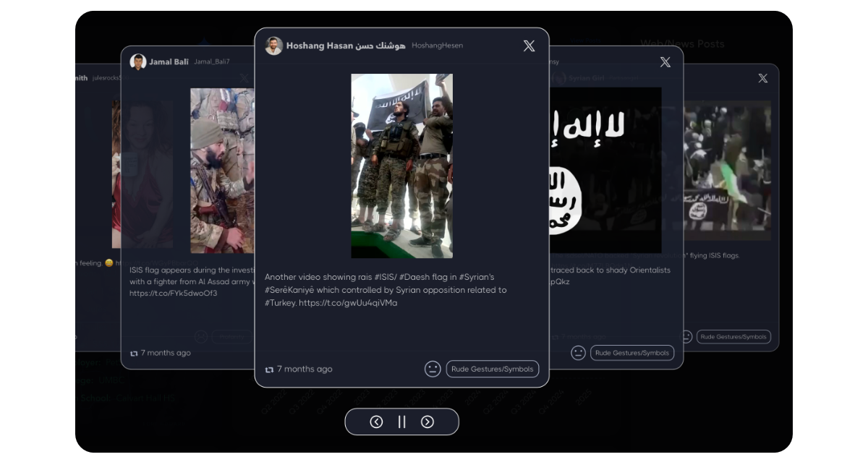
Task: Open the t.co/gwUu4qiVMa link in center post
Action: pos(348,303)
